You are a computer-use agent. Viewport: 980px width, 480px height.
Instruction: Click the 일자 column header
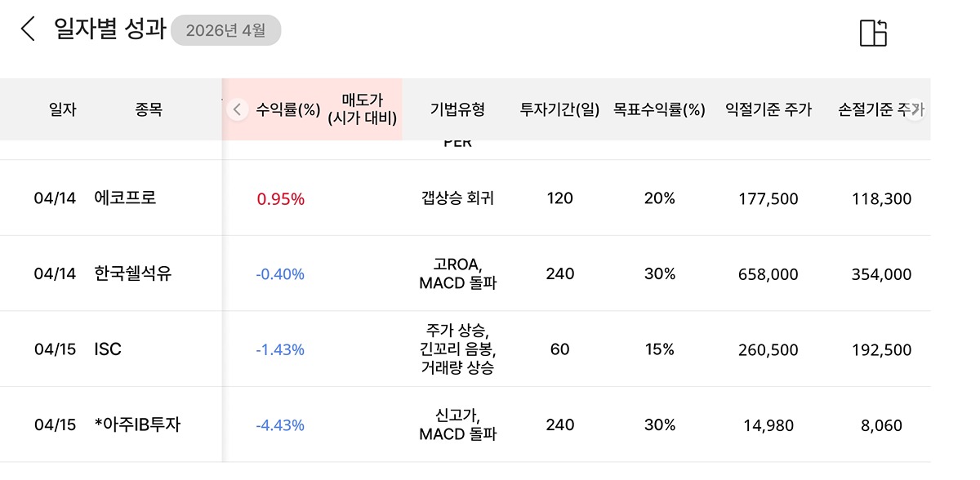(x=62, y=109)
